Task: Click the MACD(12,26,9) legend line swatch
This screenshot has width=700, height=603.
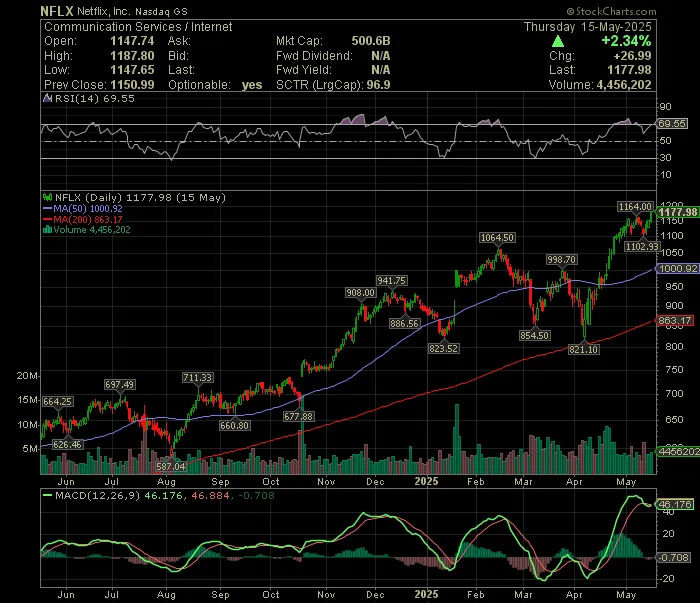Action: click(47, 495)
